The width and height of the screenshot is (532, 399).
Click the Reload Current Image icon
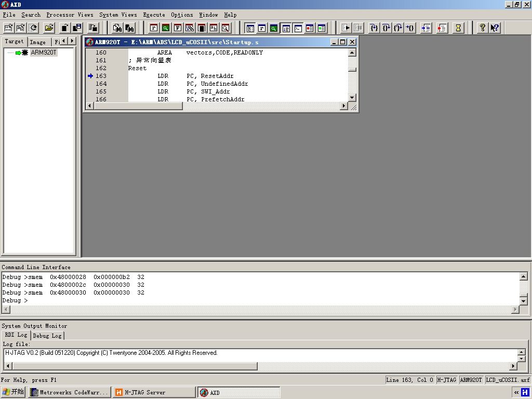coord(33,28)
